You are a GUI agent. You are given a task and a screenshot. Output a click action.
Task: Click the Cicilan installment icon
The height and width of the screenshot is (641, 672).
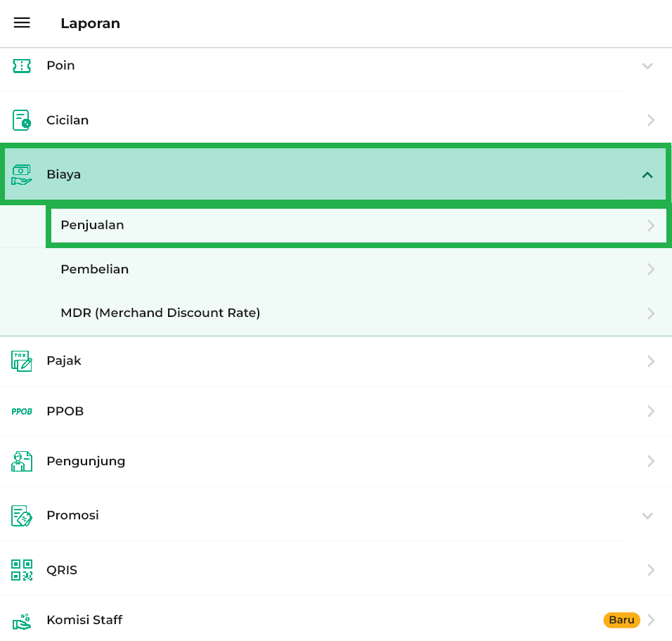point(22,120)
